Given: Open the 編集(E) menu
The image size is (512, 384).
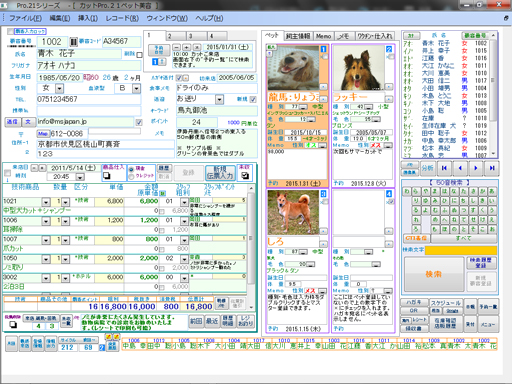Looking at the screenshot, I should [60, 18].
